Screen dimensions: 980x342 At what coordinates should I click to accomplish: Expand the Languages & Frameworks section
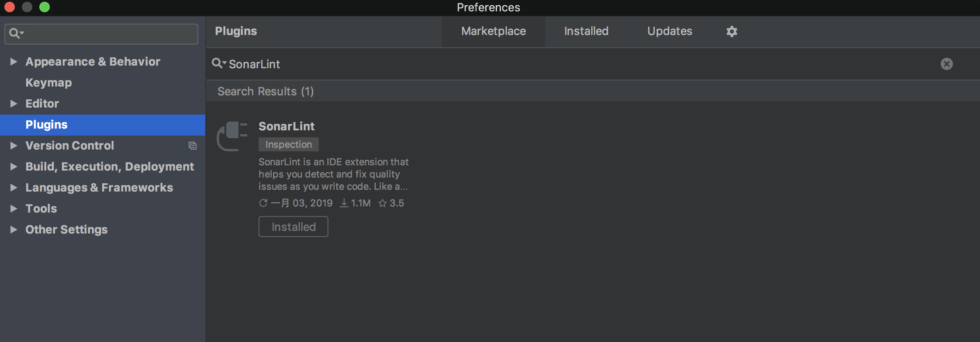[x=14, y=188]
